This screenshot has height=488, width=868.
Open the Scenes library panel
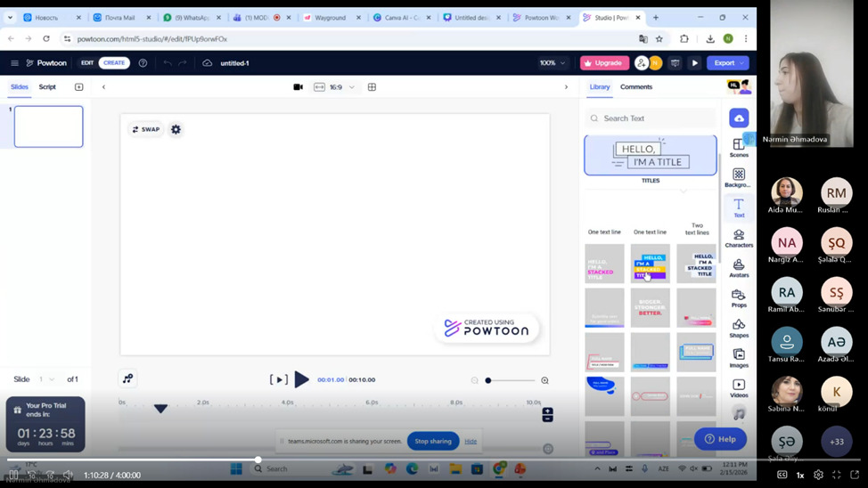[x=738, y=147]
